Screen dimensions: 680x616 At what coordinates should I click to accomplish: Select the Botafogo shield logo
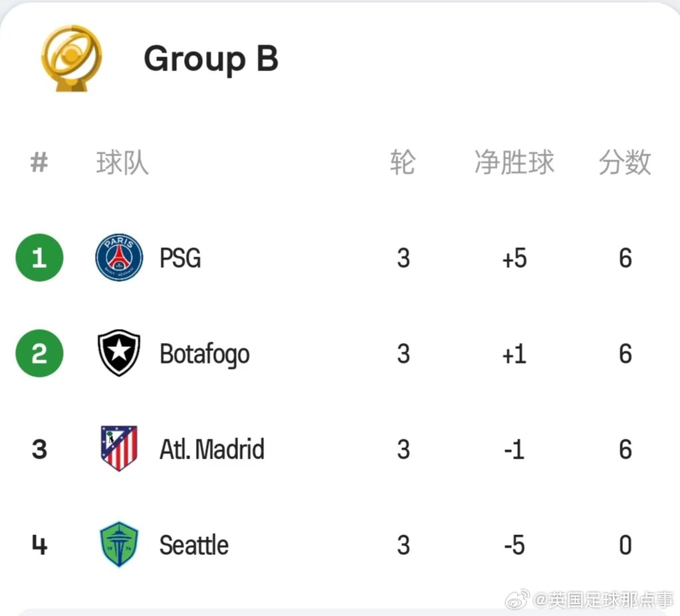[x=119, y=353]
